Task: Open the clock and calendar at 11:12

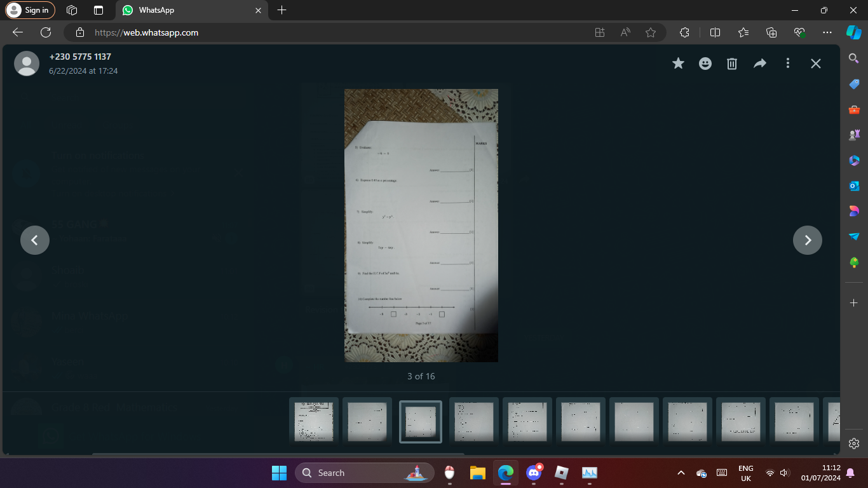Action: click(821, 473)
